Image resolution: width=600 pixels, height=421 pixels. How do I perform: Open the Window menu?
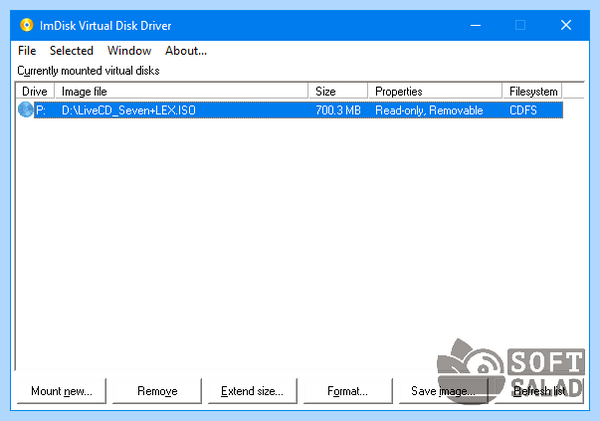pos(129,51)
